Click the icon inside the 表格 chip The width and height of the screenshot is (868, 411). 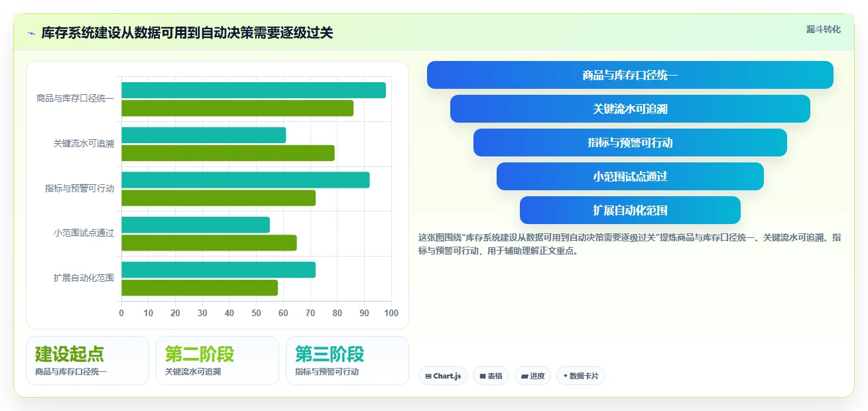[x=483, y=377]
